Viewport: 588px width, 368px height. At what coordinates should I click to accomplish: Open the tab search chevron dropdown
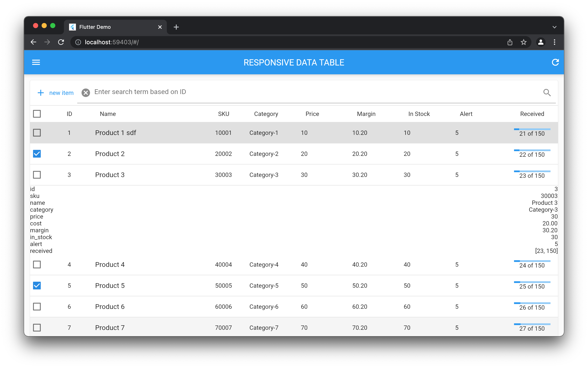(554, 27)
